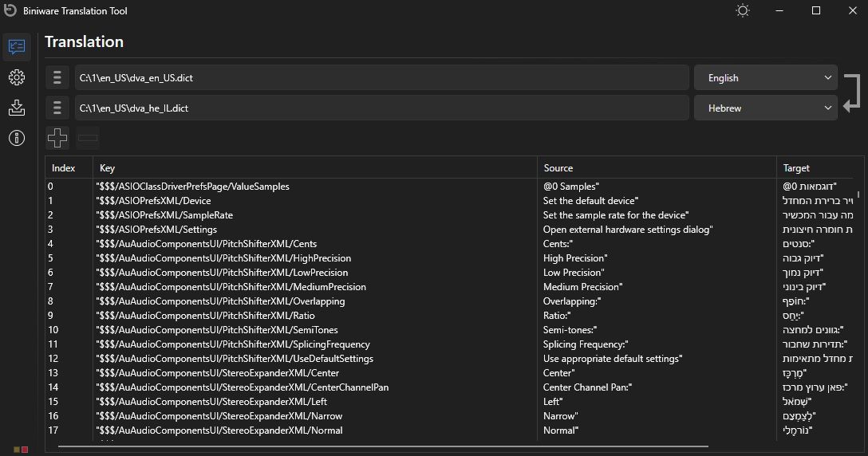Sort by the Key column header
The height and width of the screenshot is (456, 868).
314,167
